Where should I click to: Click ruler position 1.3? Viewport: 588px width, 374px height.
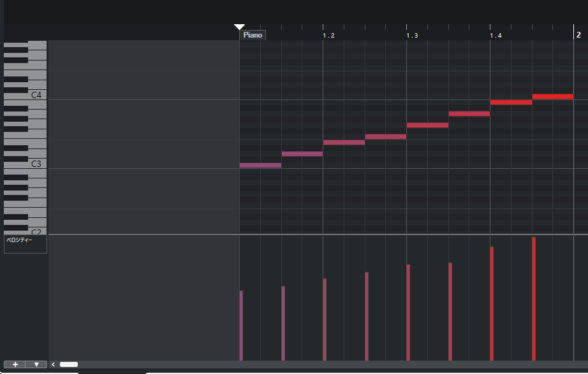click(411, 36)
